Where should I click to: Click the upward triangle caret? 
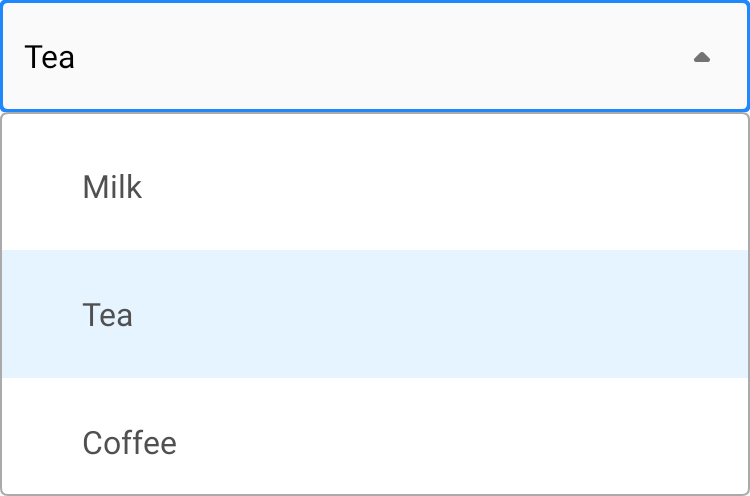tap(702, 57)
